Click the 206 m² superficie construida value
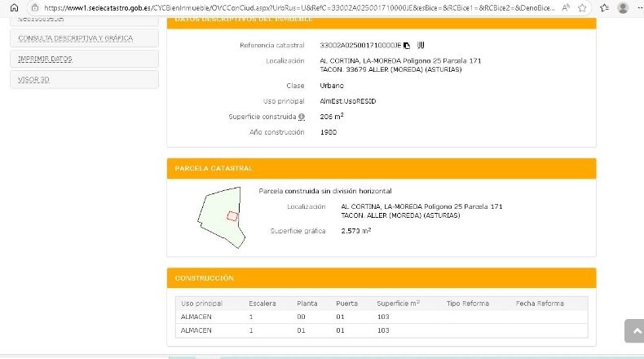This screenshot has width=644, height=359. point(332,117)
